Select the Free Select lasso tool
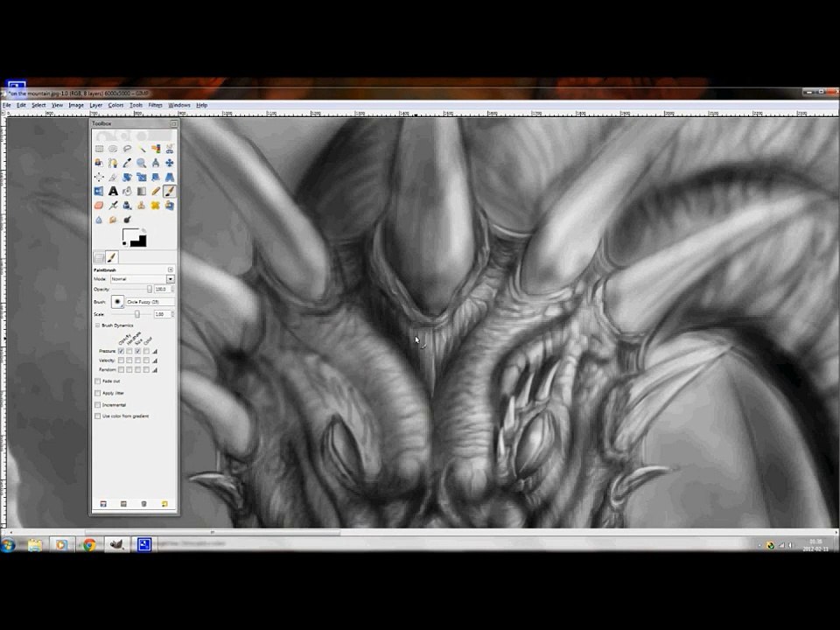Viewport: 840px width, 630px height. coord(127,149)
